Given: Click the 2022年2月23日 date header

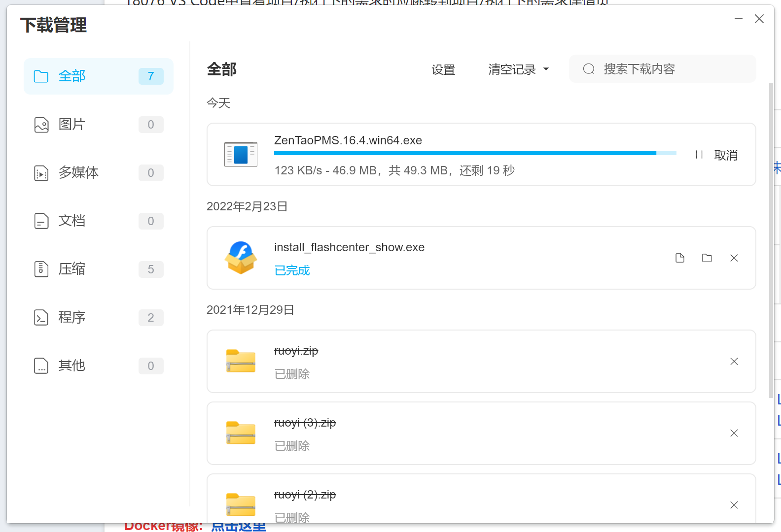Looking at the screenshot, I should (x=247, y=206).
